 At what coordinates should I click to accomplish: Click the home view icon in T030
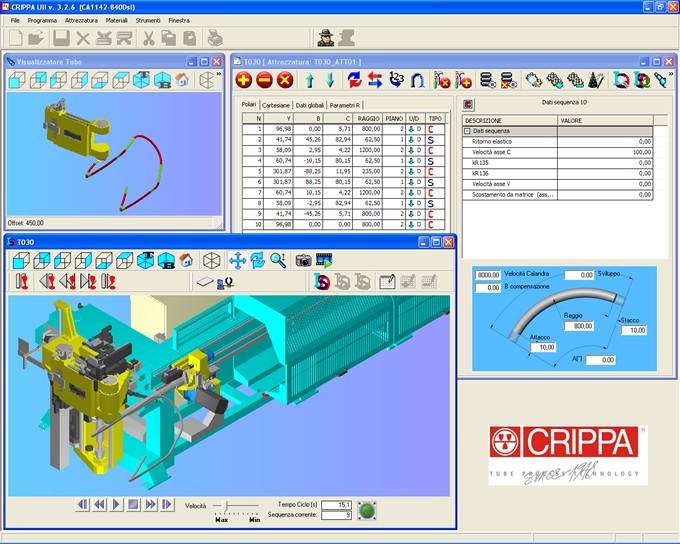coord(185,260)
